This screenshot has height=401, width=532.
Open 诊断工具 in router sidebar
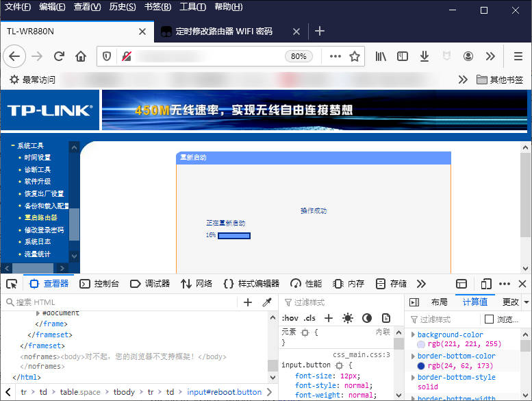click(38, 169)
